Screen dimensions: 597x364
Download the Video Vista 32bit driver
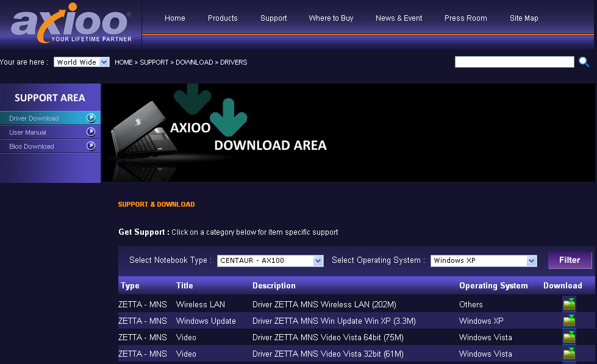(569, 354)
